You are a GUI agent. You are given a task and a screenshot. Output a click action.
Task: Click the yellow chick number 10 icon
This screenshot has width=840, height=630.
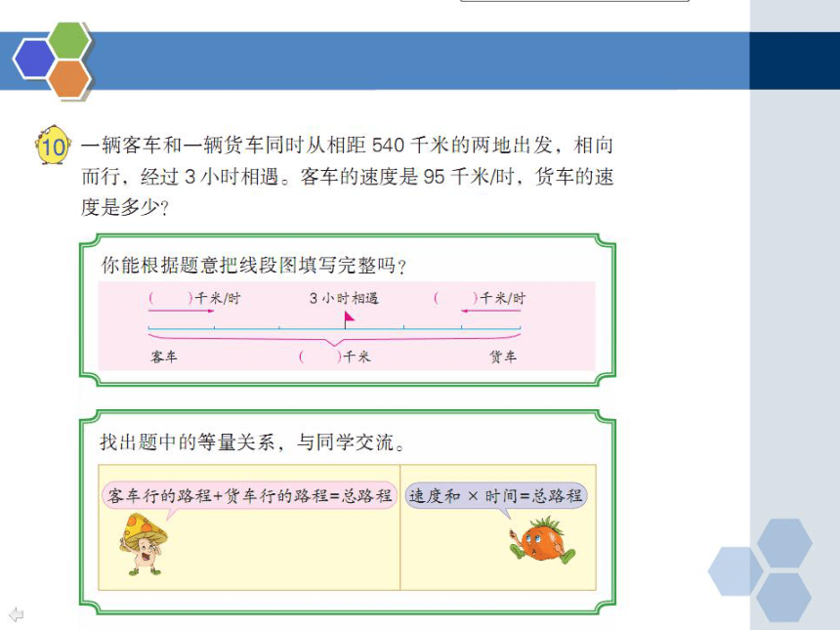(53, 146)
